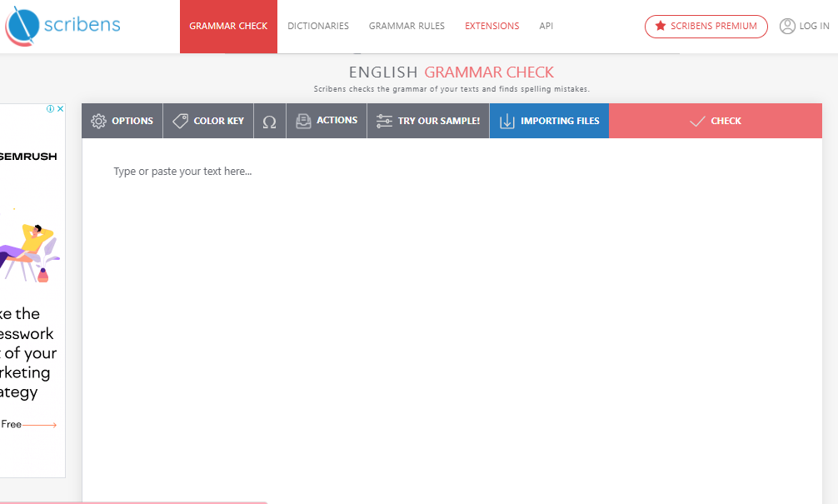This screenshot has width=838, height=504.
Task: Click the sliders icon for sample
Action: (x=384, y=121)
